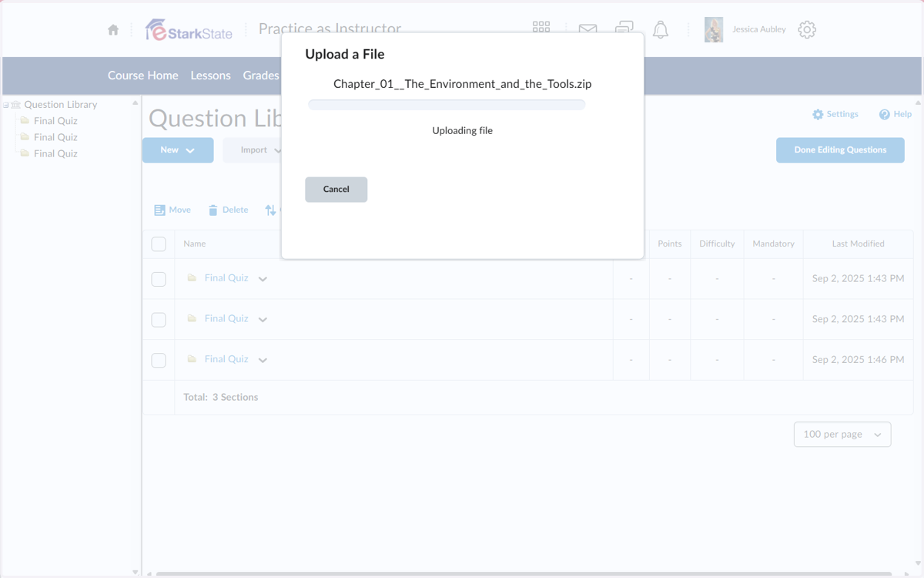Click the Last Modified column header

tap(858, 244)
